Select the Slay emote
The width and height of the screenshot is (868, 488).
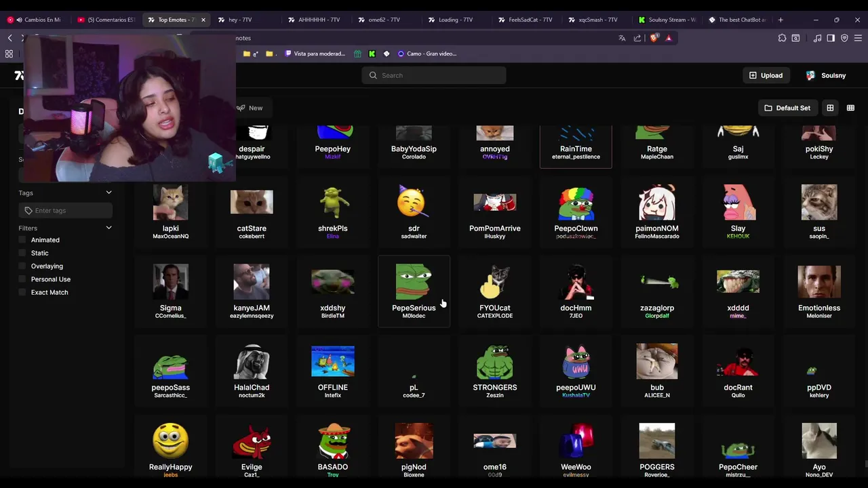pos(738,211)
